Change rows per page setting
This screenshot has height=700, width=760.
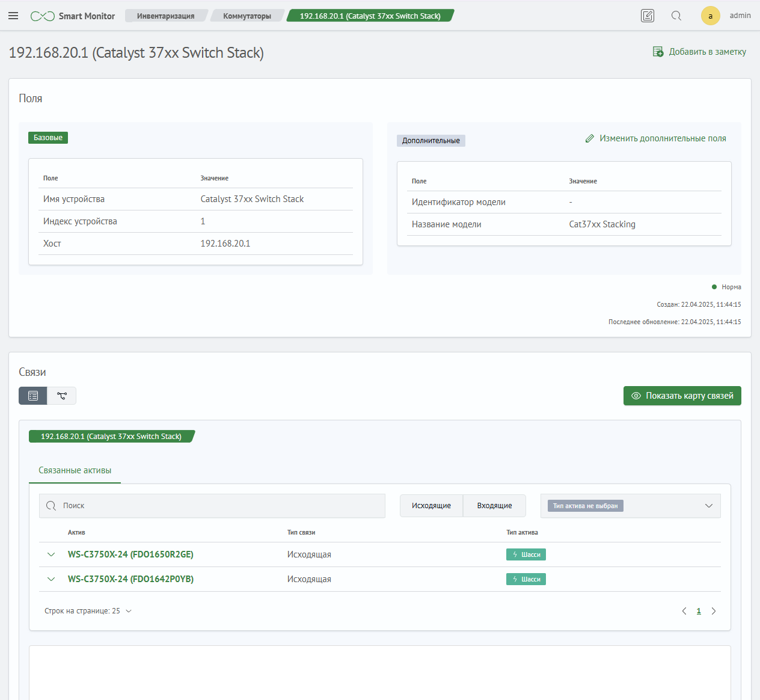coord(88,611)
